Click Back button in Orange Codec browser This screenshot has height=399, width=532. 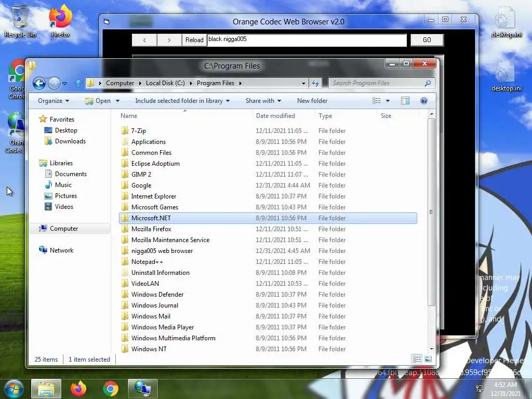click(144, 40)
